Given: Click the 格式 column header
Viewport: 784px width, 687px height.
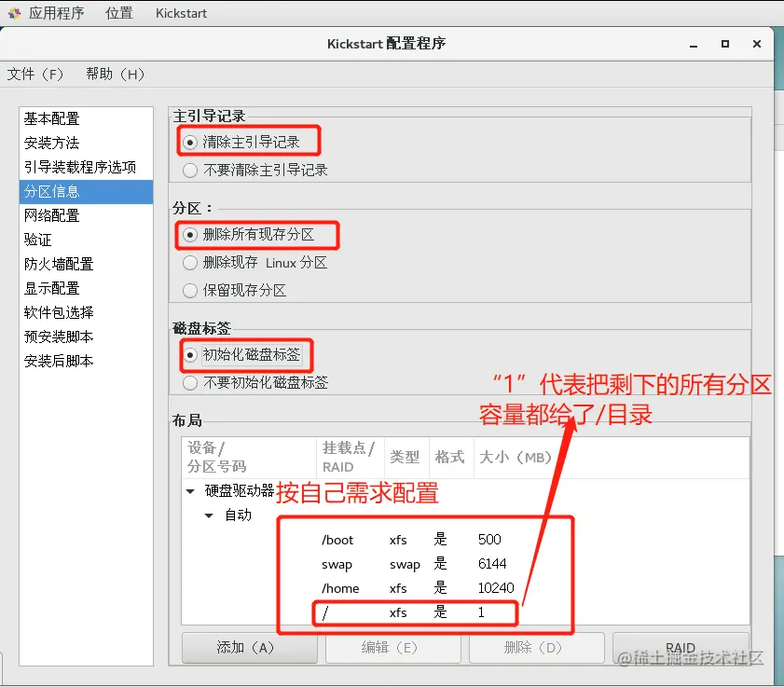Looking at the screenshot, I should pyautogui.click(x=451, y=457).
